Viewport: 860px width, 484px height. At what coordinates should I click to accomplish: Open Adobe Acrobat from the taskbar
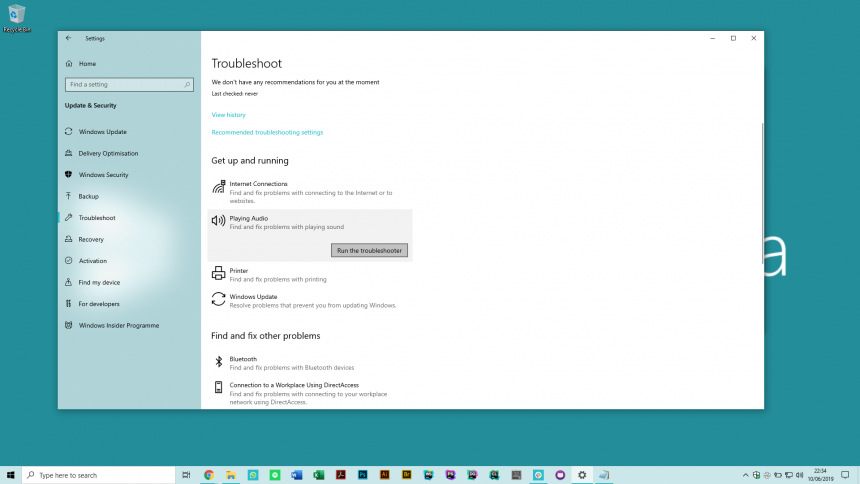point(341,475)
